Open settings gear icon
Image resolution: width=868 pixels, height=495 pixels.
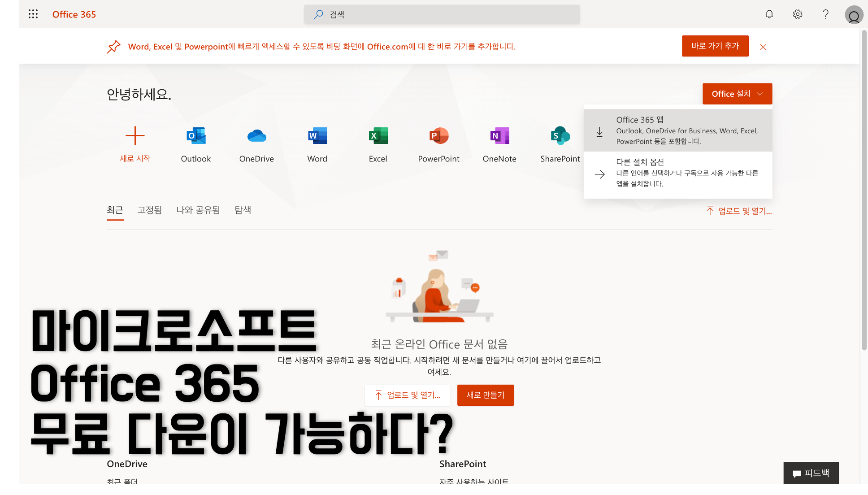tap(798, 14)
